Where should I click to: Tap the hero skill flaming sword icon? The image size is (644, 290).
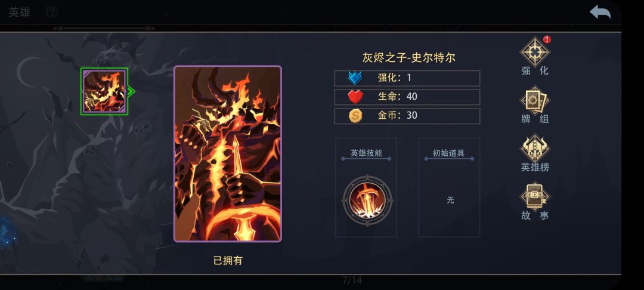coord(368,200)
